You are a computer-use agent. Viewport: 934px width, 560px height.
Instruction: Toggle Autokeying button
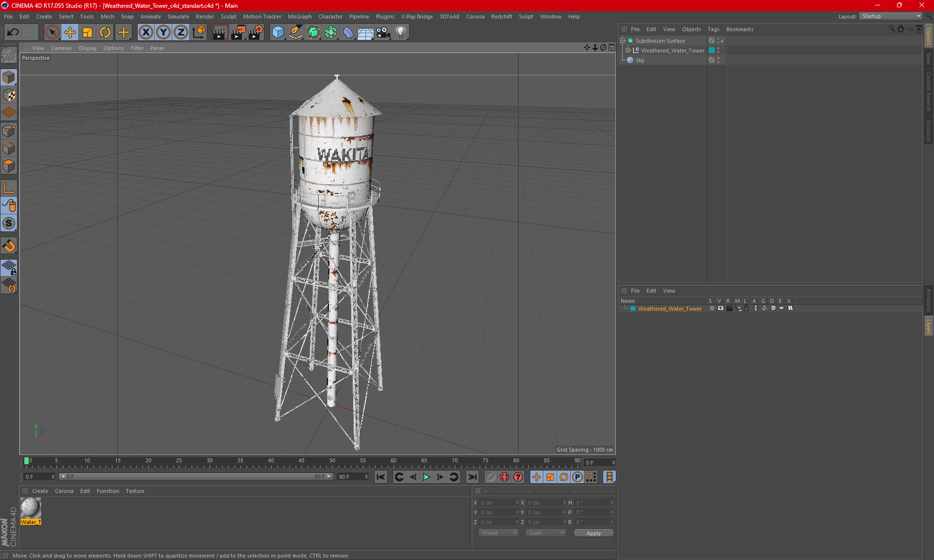click(x=504, y=477)
